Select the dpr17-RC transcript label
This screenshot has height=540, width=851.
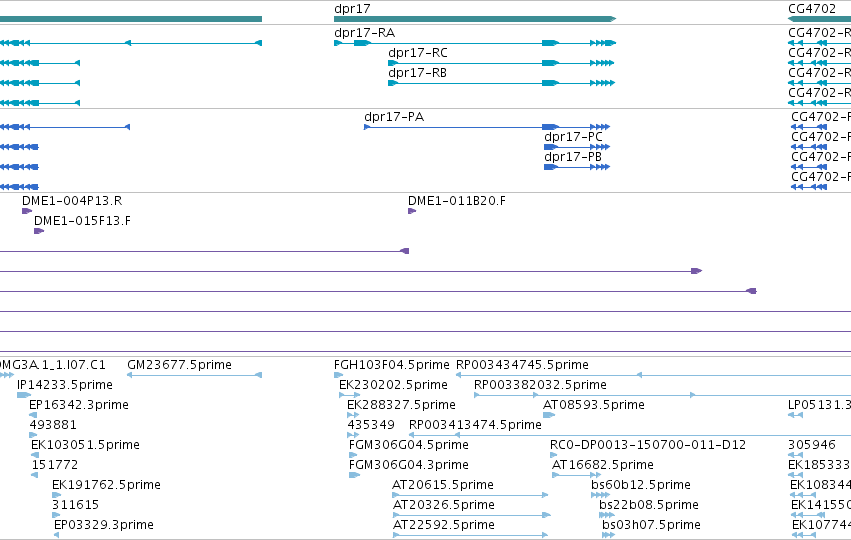pyautogui.click(x=418, y=53)
